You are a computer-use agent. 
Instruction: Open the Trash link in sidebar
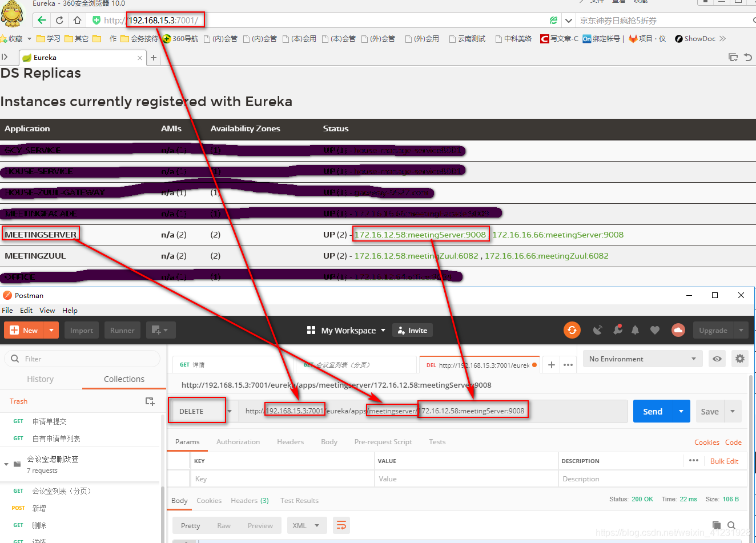[x=18, y=401]
